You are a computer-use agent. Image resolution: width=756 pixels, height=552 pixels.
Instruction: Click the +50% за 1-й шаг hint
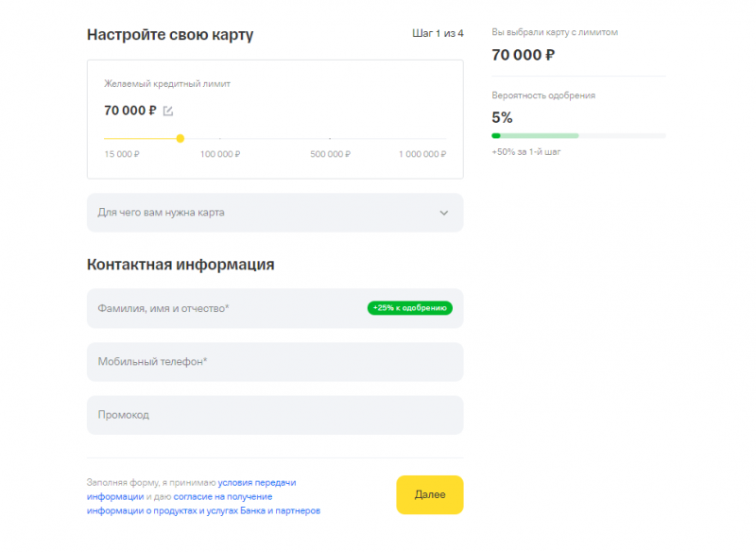(x=526, y=152)
